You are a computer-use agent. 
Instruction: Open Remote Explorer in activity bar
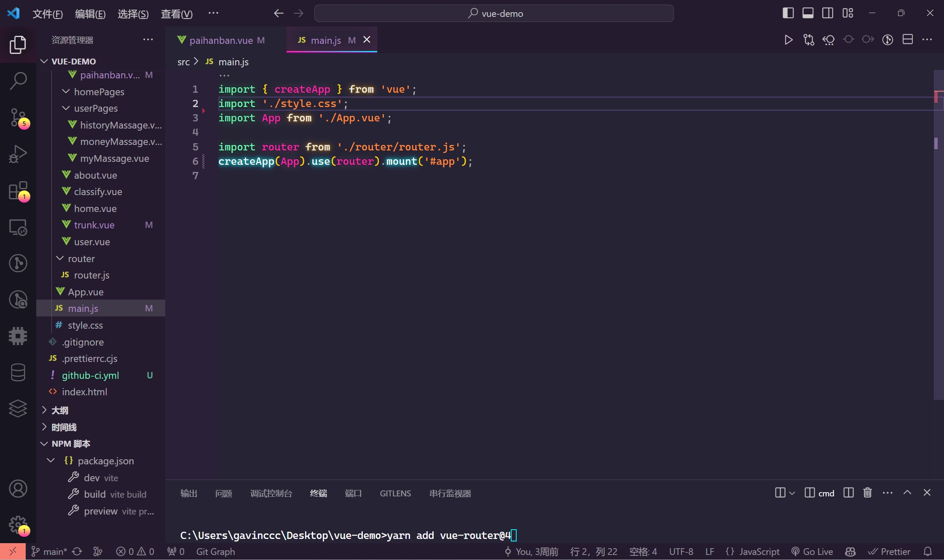click(18, 227)
